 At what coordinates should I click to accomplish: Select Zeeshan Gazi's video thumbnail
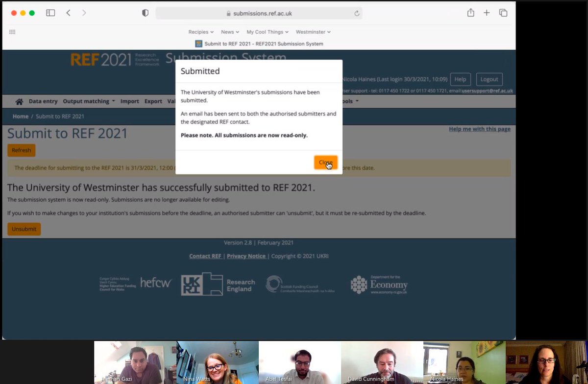(135, 362)
